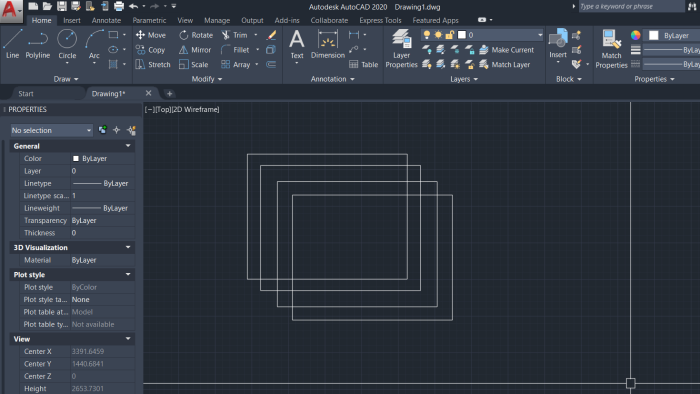
Task: Click the Erase tool icon
Action: tap(271, 35)
